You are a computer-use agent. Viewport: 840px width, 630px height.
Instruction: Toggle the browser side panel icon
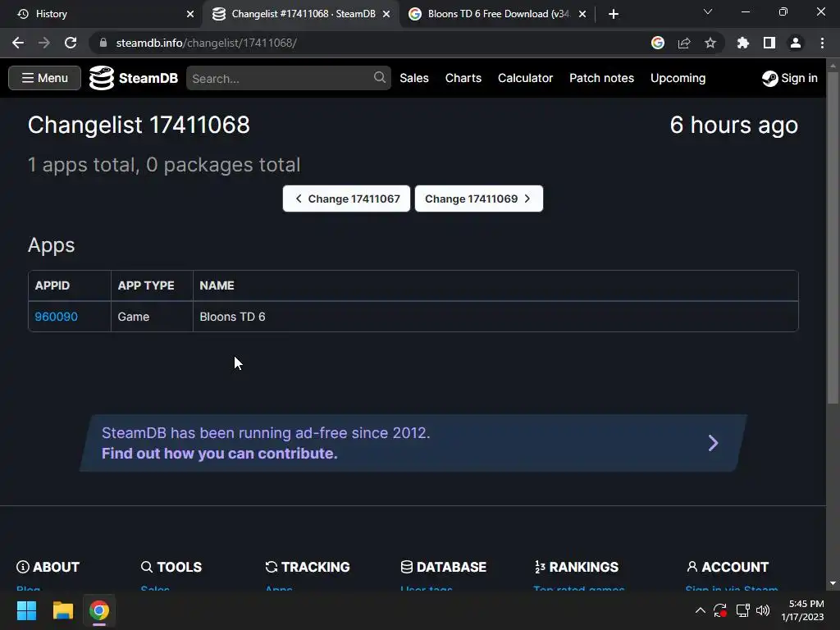pyautogui.click(x=769, y=43)
